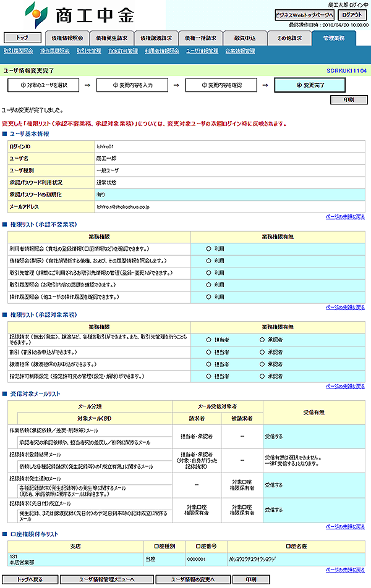Screen dimensions: 371x588
Task: Go to 取引先管理 submenu link
Action: pos(89,51)
